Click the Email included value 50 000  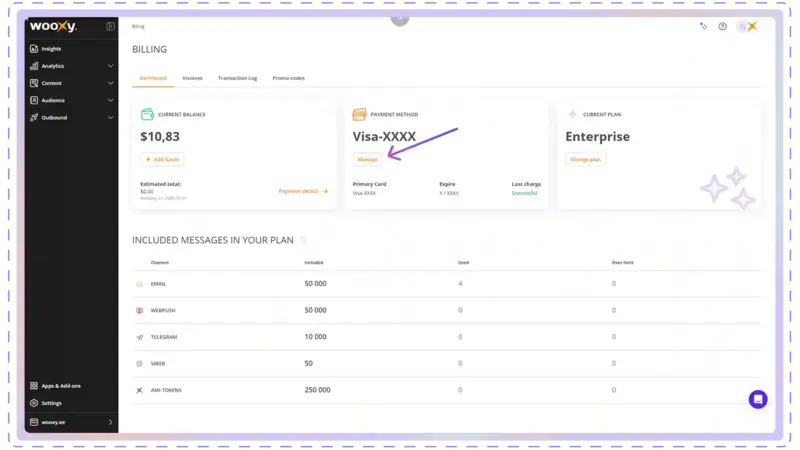[x=315, y=284]
